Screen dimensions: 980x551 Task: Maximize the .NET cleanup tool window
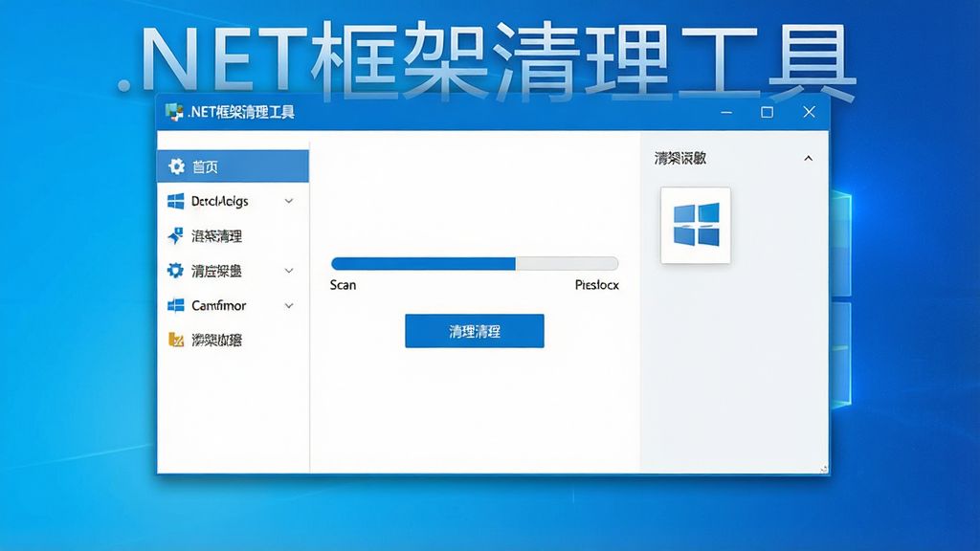[x=767, y=113]
